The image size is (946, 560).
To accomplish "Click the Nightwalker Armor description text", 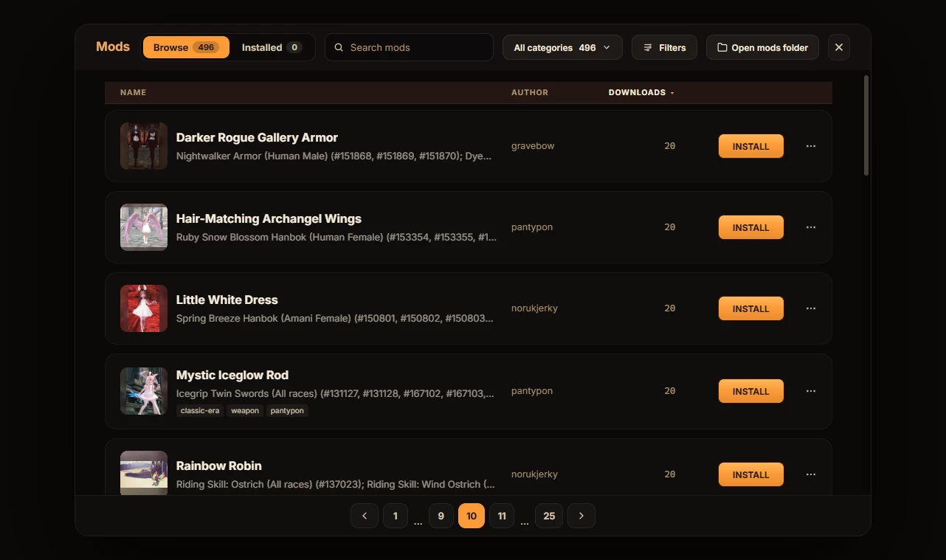I will (334, 156).
